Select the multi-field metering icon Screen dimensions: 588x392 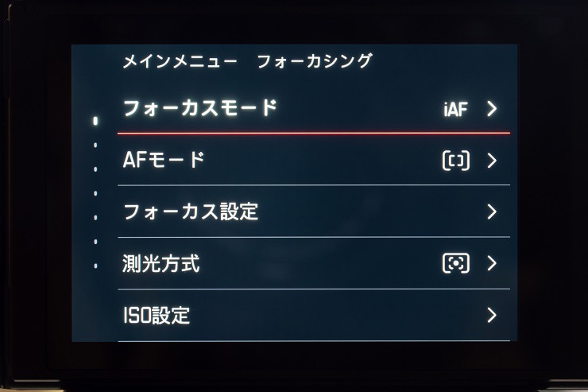pyautogui.click(x=455, y=263)
